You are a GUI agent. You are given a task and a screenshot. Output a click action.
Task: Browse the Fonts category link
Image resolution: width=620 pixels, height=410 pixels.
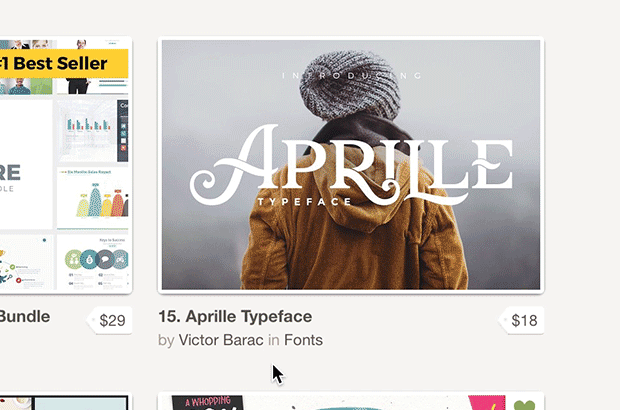click(303, 340)
